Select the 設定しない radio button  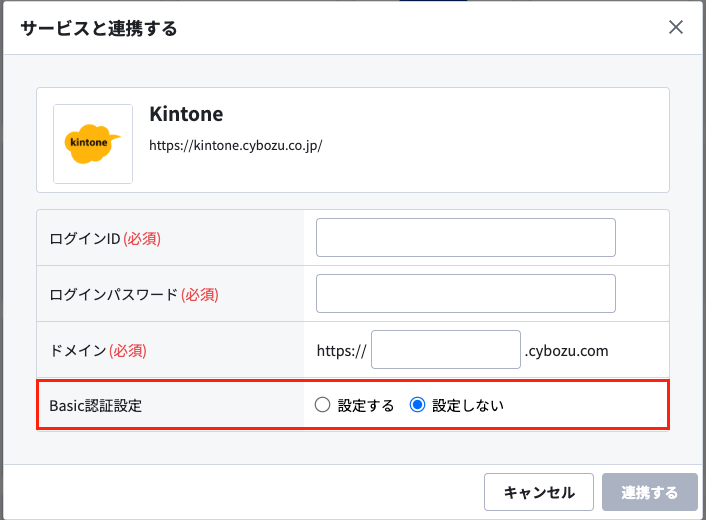pos(417,405)
